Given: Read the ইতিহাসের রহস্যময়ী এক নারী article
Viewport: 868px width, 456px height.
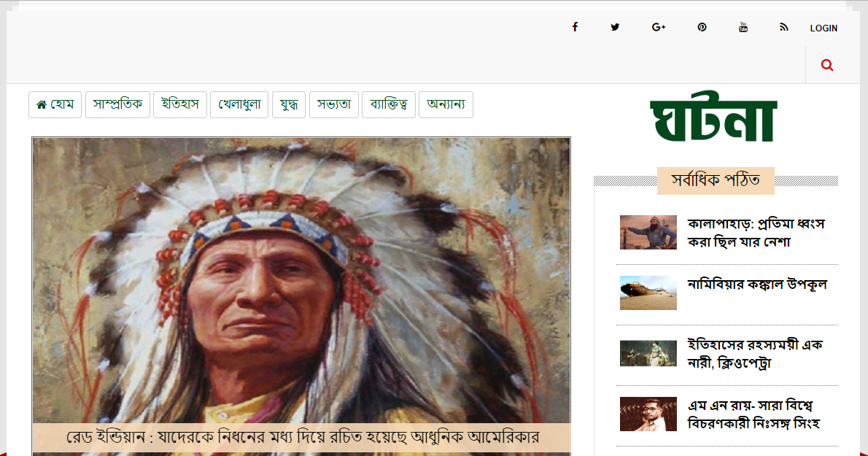Looking at the screenshot, I should point(755,354).
